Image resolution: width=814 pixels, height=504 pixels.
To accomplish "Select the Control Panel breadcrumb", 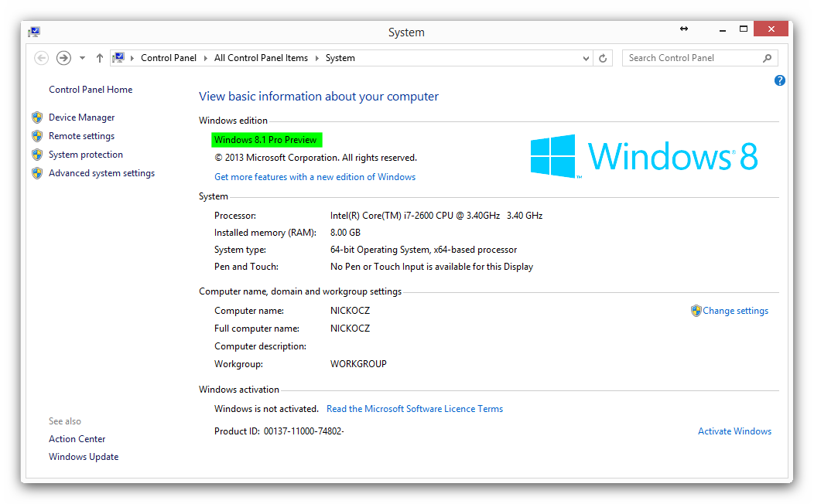I will tap(169, 58).
